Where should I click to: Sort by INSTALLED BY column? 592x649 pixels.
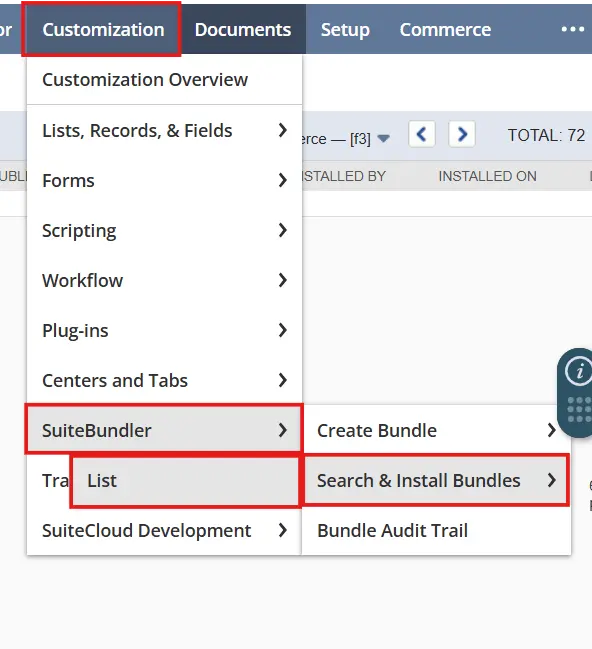click(x=344, y=176)
